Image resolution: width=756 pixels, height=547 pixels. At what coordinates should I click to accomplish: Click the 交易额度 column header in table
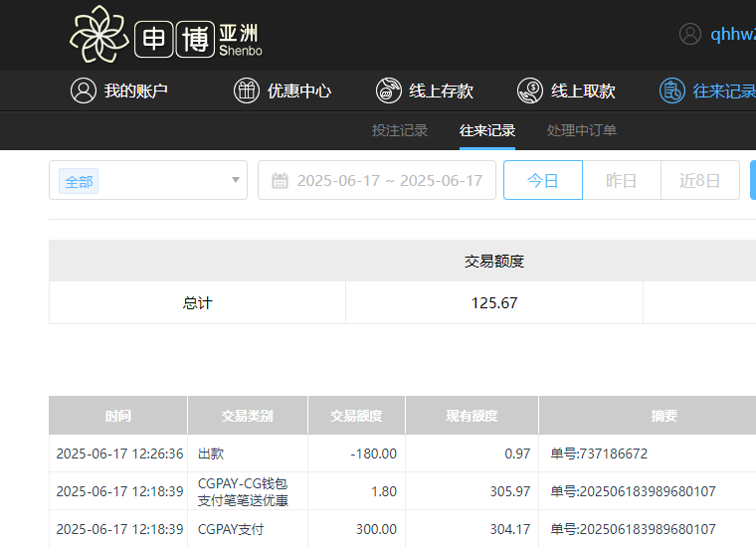pyautogui.click(x=356, y=416)
